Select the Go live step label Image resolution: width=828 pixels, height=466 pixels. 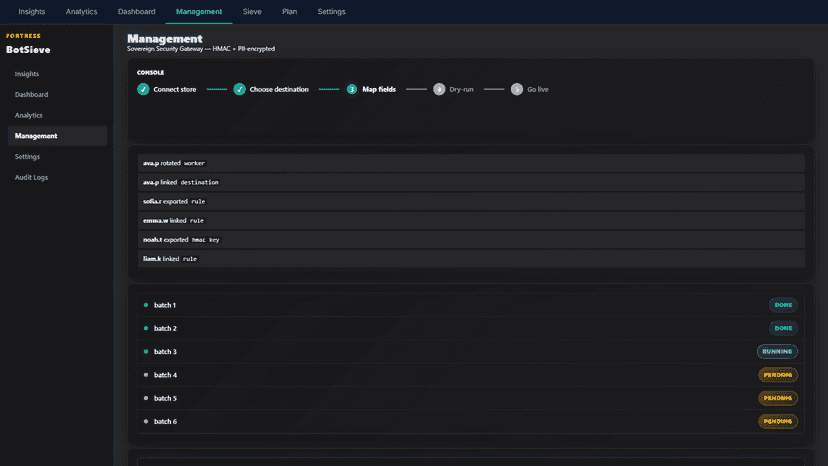pyautogui.click(x=538, y=89)
